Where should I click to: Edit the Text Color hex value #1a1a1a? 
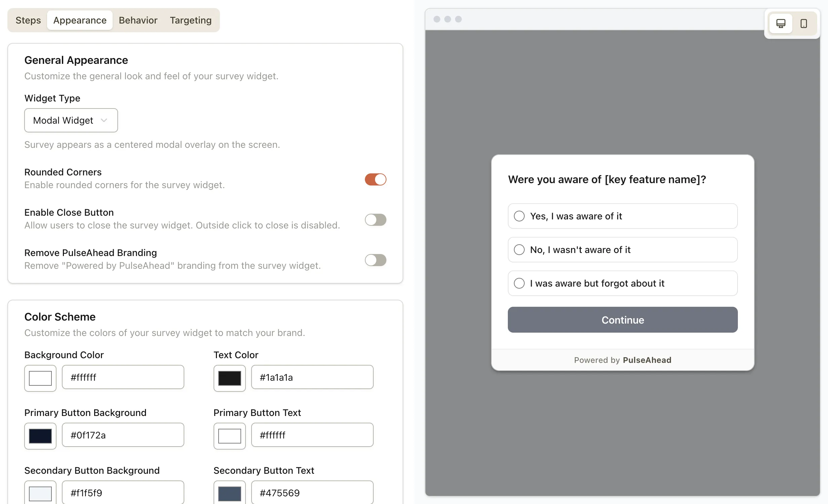[x=312, y=377]
